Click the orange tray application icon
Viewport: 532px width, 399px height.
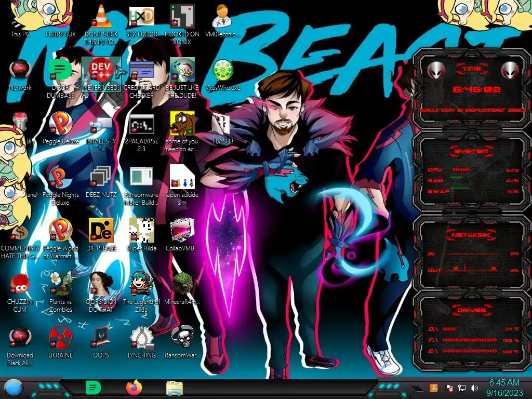433,388
